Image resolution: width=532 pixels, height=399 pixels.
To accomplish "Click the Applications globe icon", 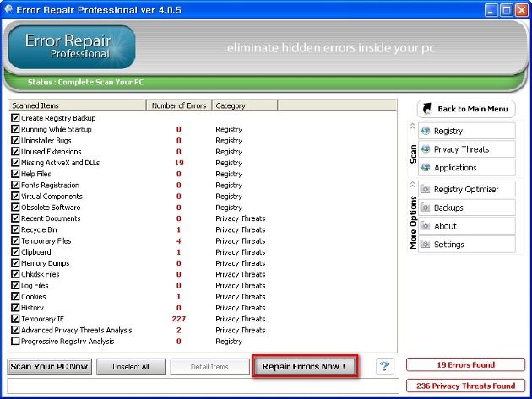I will 425,168.
